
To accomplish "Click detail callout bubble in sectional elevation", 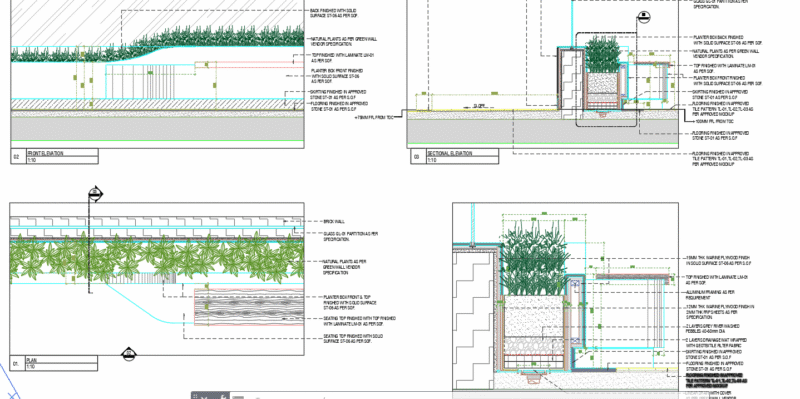I will (x=643, y=18).
